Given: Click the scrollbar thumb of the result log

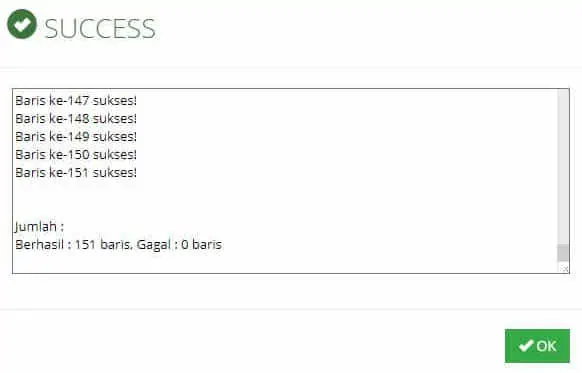Looking at the screenshot, I should click(x=563, y=253).
